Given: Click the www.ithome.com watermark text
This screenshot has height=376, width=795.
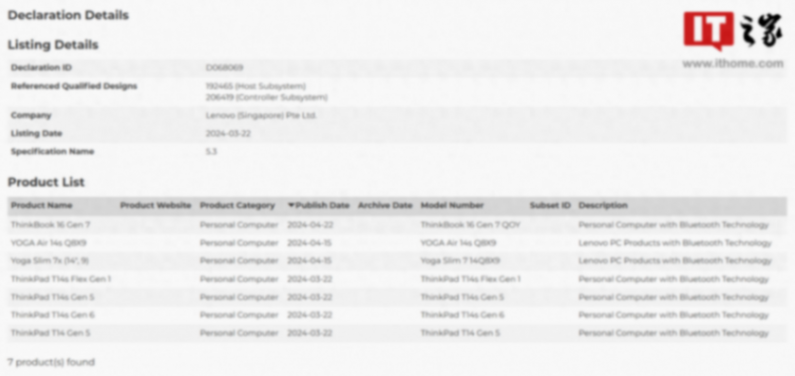Looking at the screenshot, I should (x=733, y=64).
